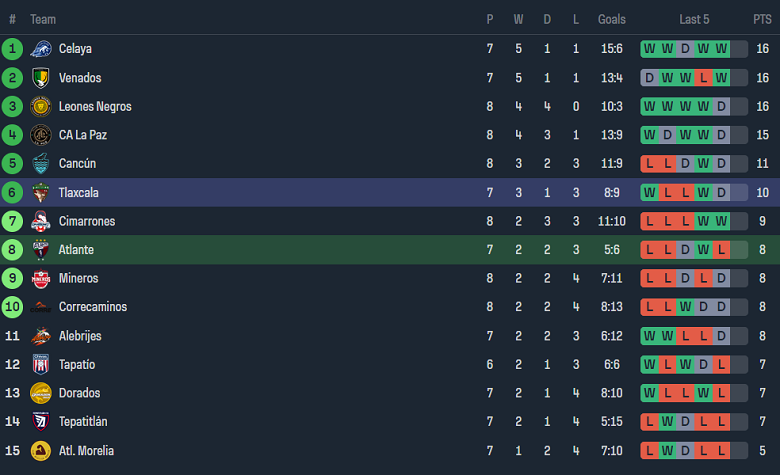
Task: Click Celaya's most recent win result box
Action: (x=722, y=49)
